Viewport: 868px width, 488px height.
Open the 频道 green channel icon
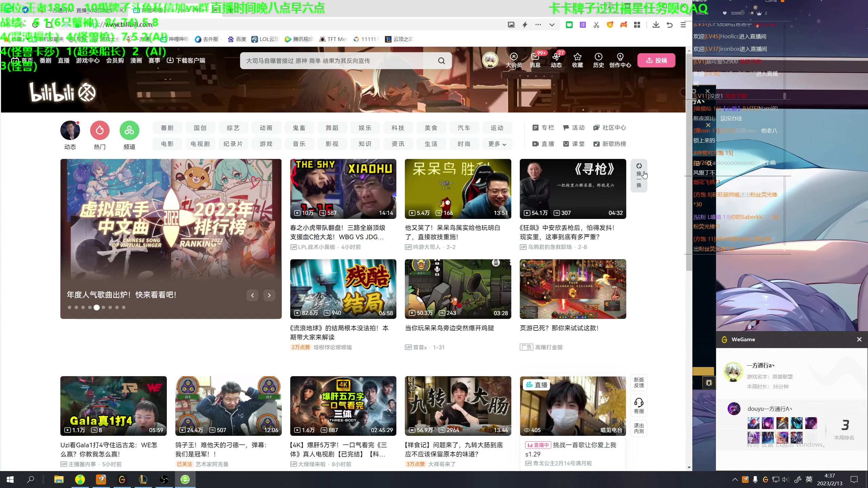coord(129,130)
